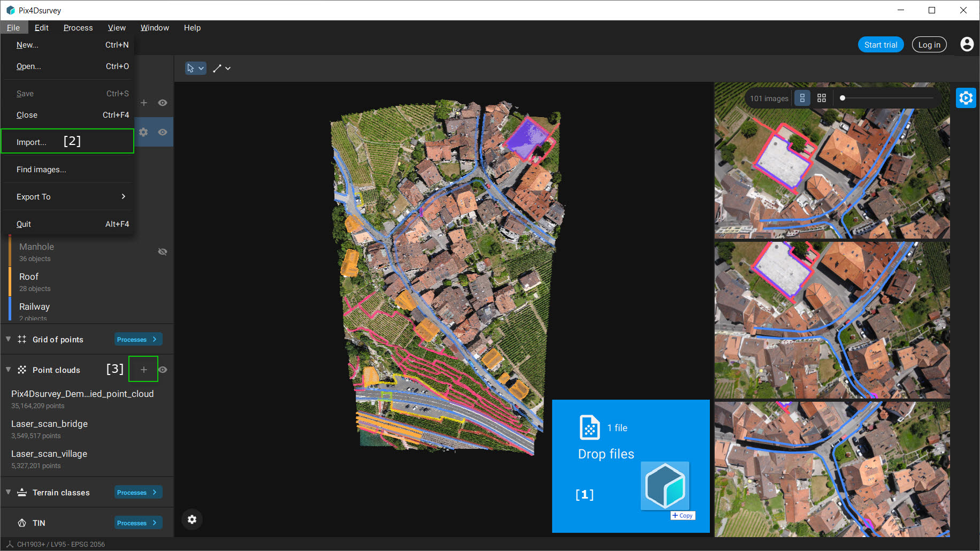Open the selection tool dropdown arrow
Image resolution: width=980 pixels, height=551 pixels.
[202, 68]
